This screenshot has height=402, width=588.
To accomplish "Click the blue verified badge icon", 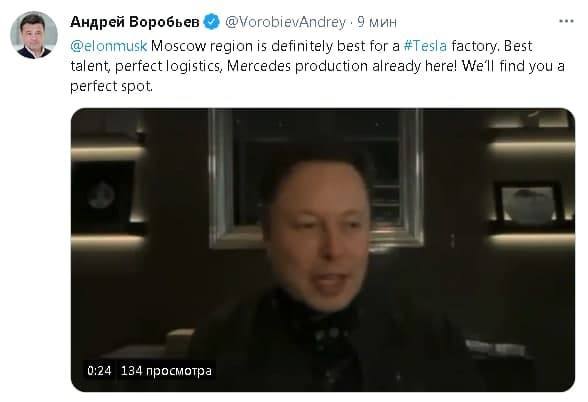I will (x=212, y=22).
